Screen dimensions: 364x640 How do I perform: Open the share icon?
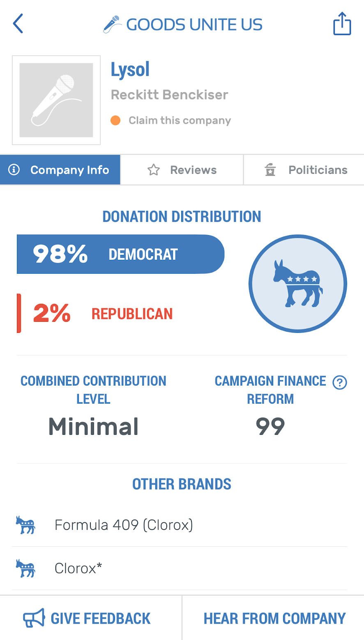(342, 24)
